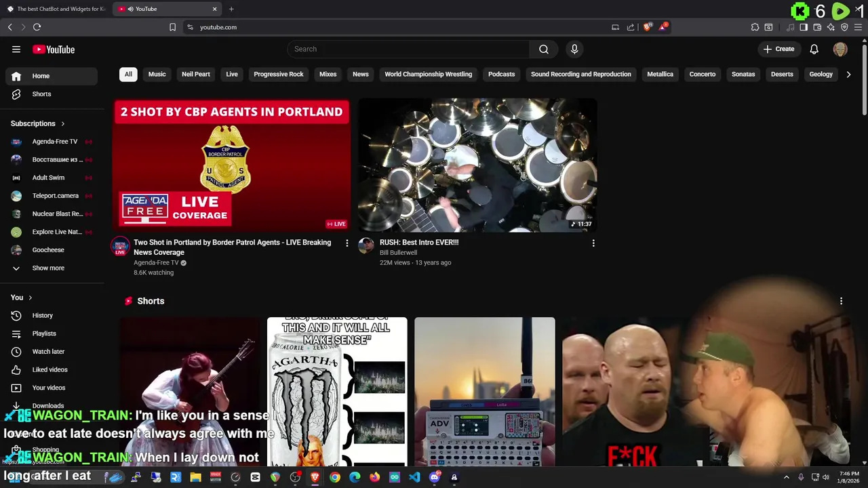This screenshot has height=488, width=868.
Task: Bookmark this page in the address bar
Action: pyautogui.click(x=172, y=27)
